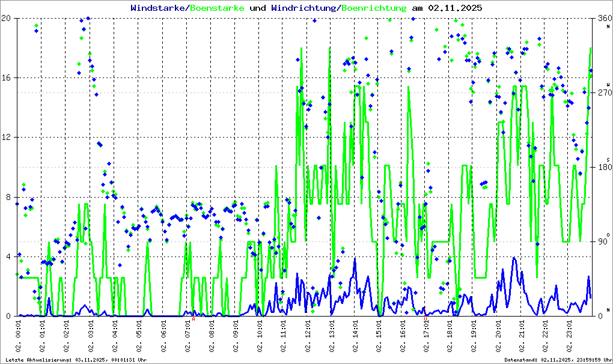Click the time label '02. 21:01'
The width and height of the screenshot is (613, 364).
522,336
